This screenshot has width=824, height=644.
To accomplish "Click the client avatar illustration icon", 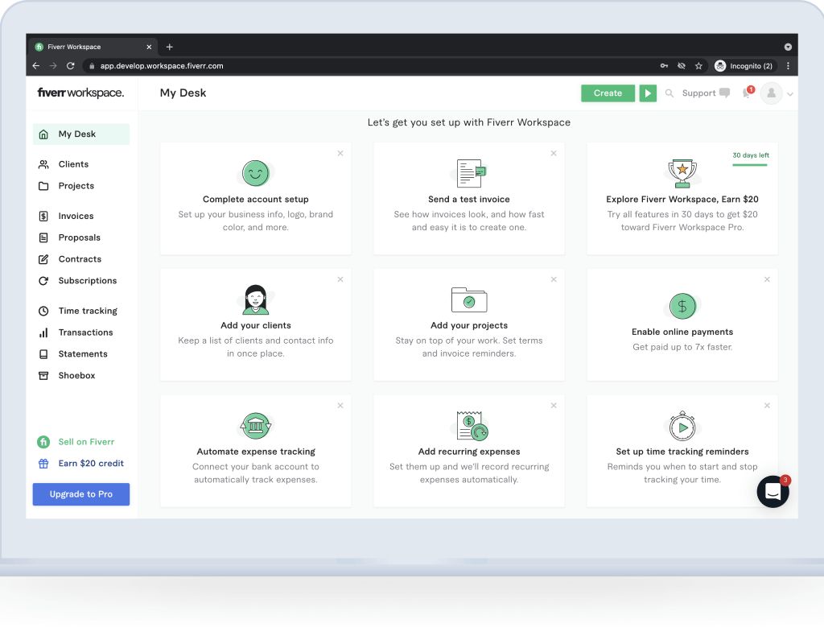I will pos(255,299).
